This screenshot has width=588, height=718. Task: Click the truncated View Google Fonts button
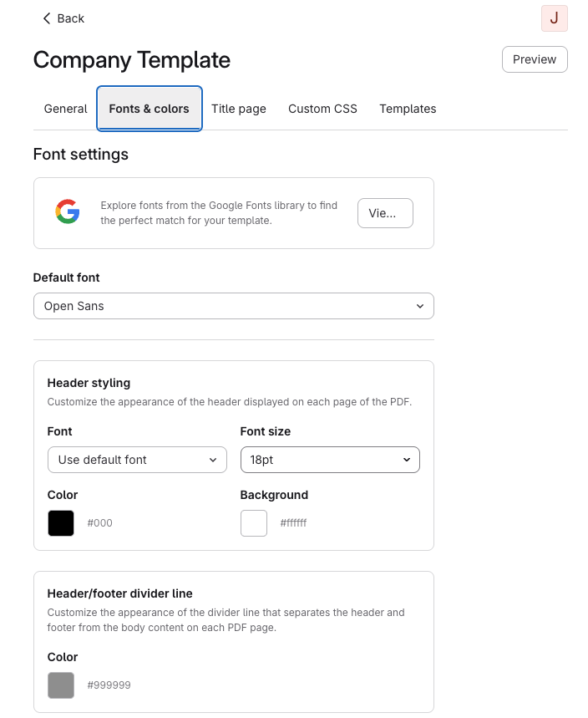385,213
